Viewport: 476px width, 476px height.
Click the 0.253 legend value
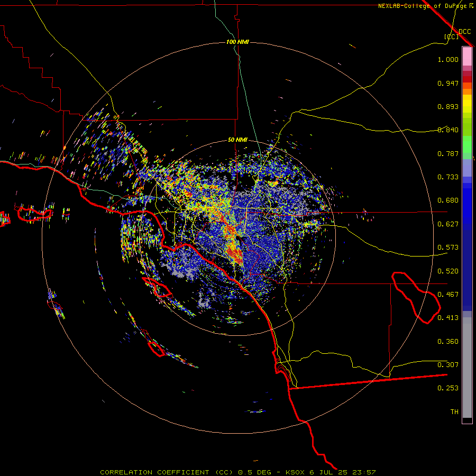pyautogui.click(x=448, y=388)
